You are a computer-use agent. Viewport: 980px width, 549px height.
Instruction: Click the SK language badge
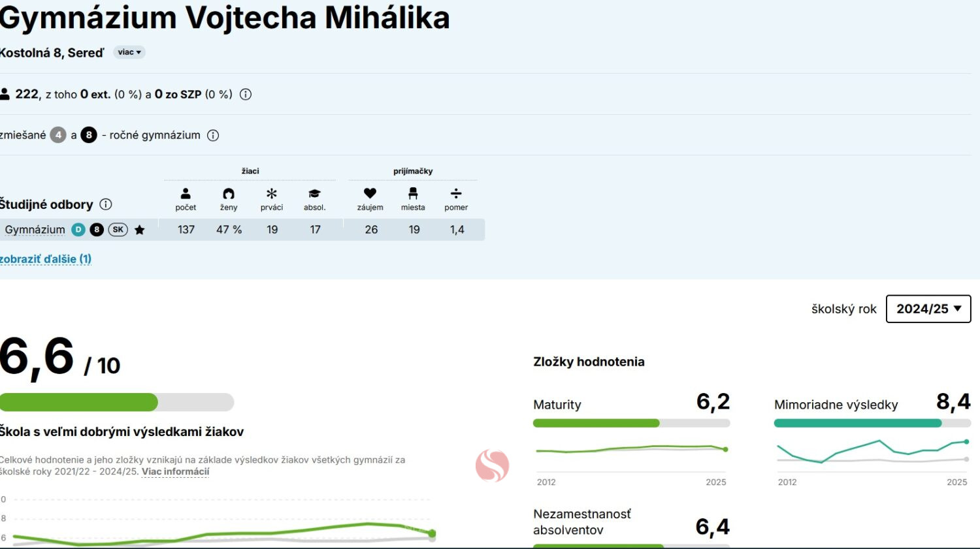click(x=118, y=230)
